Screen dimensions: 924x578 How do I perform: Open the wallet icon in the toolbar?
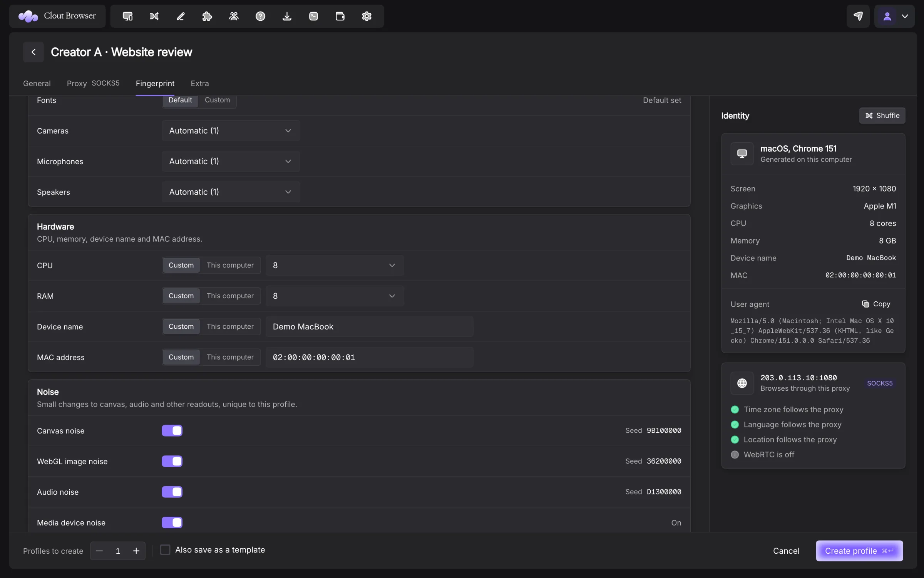pyautogui.click(x=340, y=16)
